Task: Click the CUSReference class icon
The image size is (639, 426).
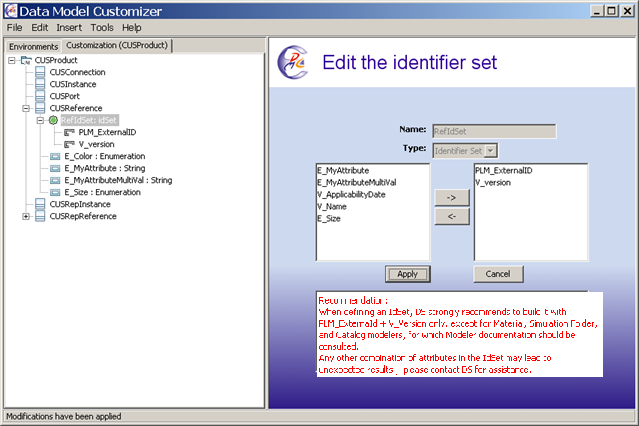Action: click(x=40, y=108)
